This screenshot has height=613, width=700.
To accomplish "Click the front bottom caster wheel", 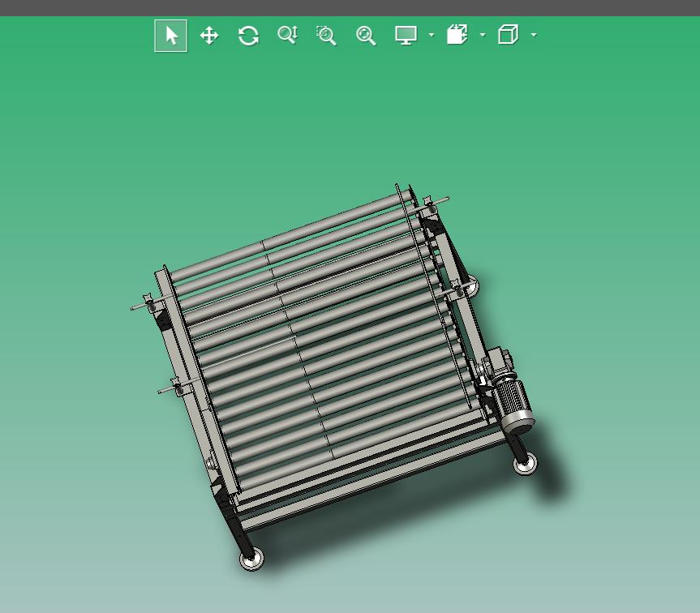I will point(251,559).
